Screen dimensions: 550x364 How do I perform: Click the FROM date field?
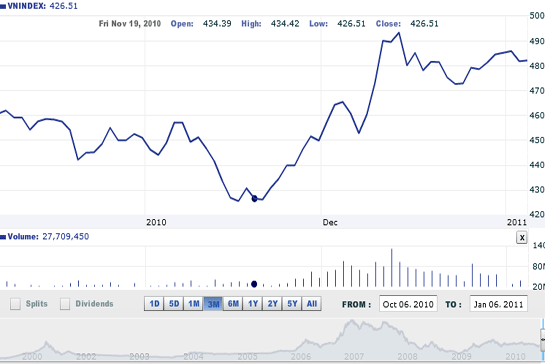(x=408, y=304)
